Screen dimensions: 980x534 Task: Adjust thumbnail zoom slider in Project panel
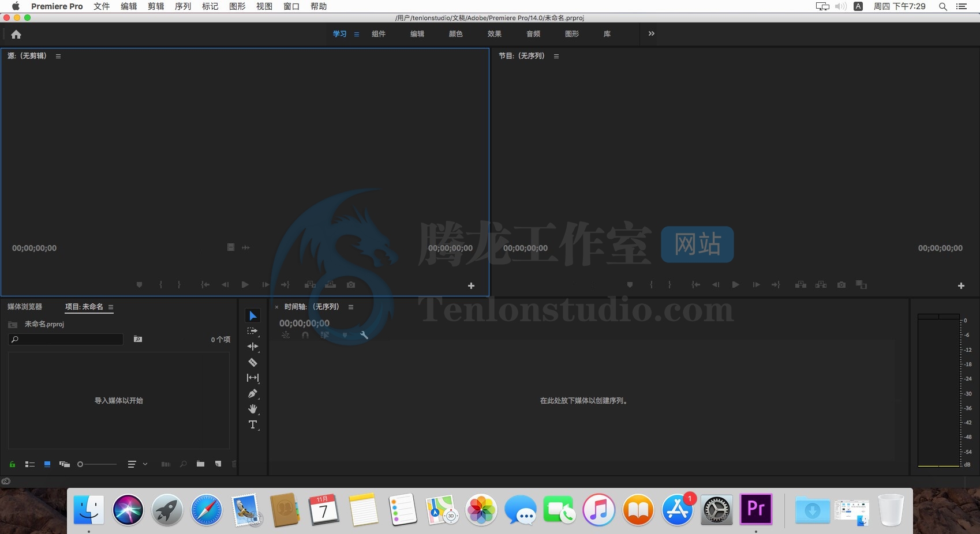[97, 464]
